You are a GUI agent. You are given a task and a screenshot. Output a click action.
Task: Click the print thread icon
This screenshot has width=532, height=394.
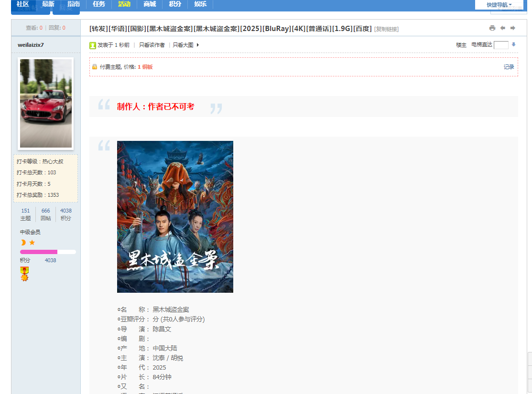tap(492, 28)
